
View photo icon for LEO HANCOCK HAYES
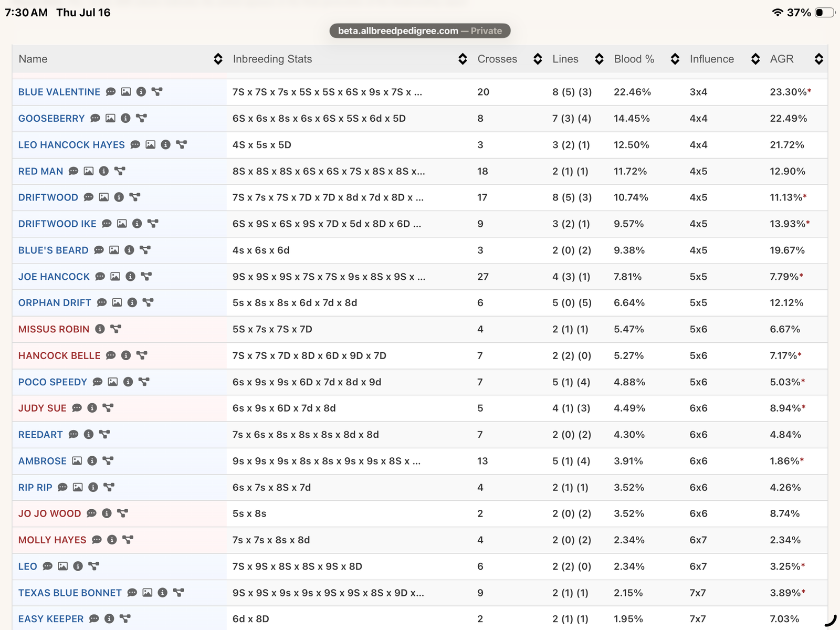(x=151, y=144)
